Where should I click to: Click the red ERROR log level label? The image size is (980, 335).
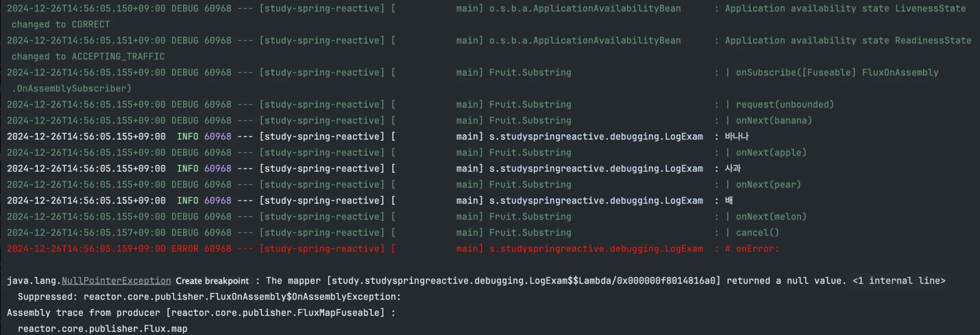[x=184, y=249]
